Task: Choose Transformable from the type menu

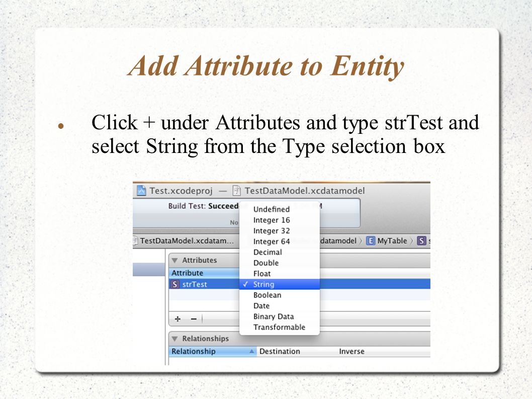Action: 280,327
